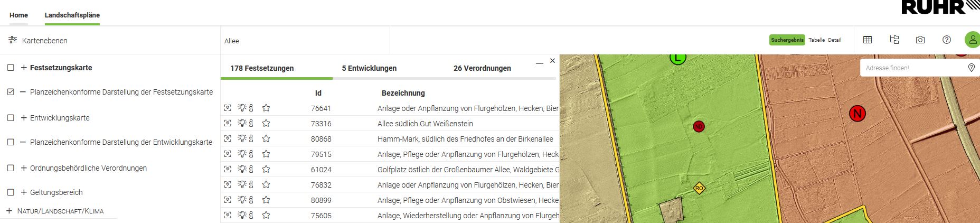
Task: Open help via question mark icon
Action: (x=947, y=40)
